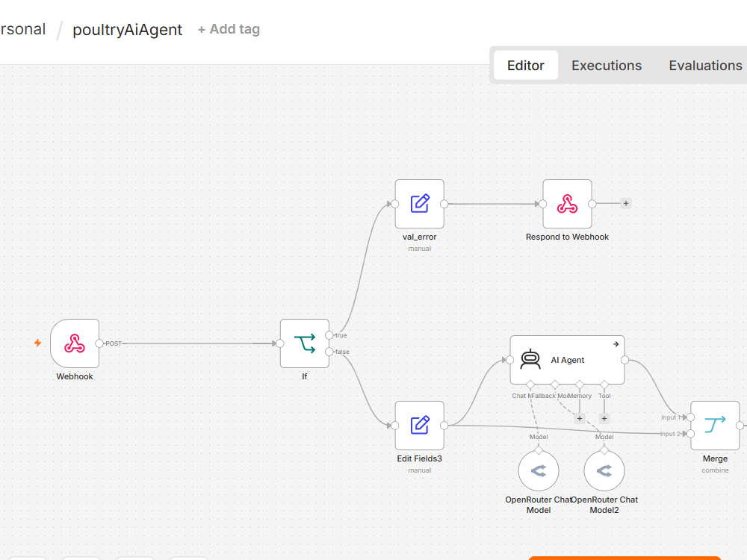This screenshot has height=560, width=747.
Task: Click AI Agent Fallback Model connector diamond
Action: [x=555, y=385]
